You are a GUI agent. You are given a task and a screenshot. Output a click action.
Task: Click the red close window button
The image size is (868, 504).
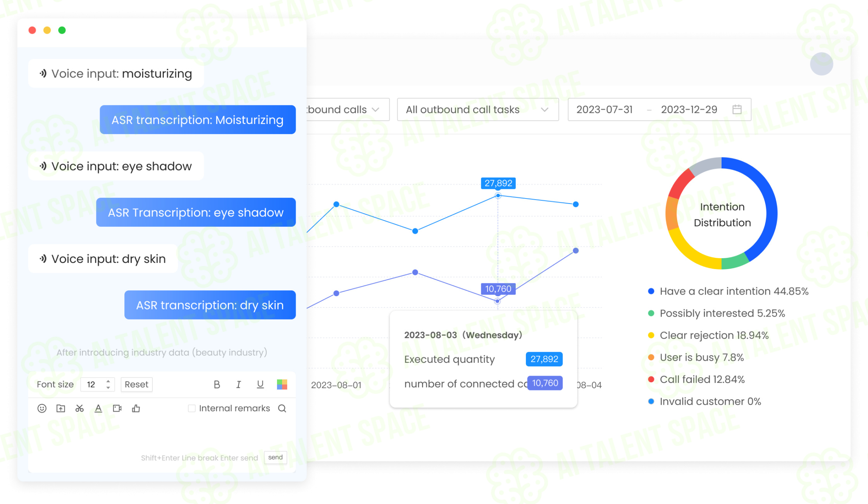pyautogui.click(x=33, y=30)
